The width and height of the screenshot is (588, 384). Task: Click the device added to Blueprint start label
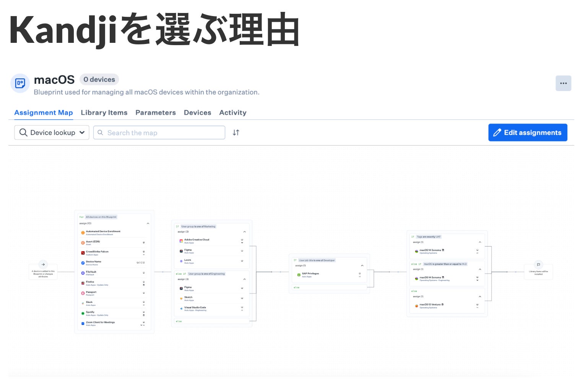point(43,274)
